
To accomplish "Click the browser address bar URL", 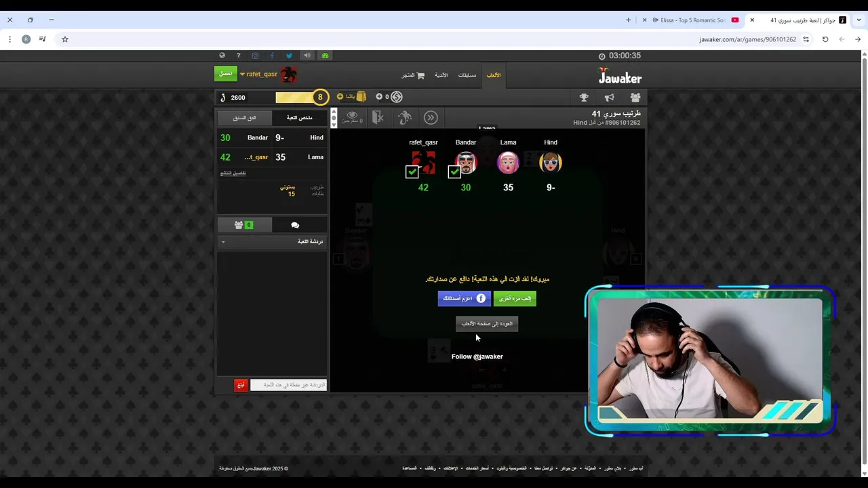I will coord(747,39).
